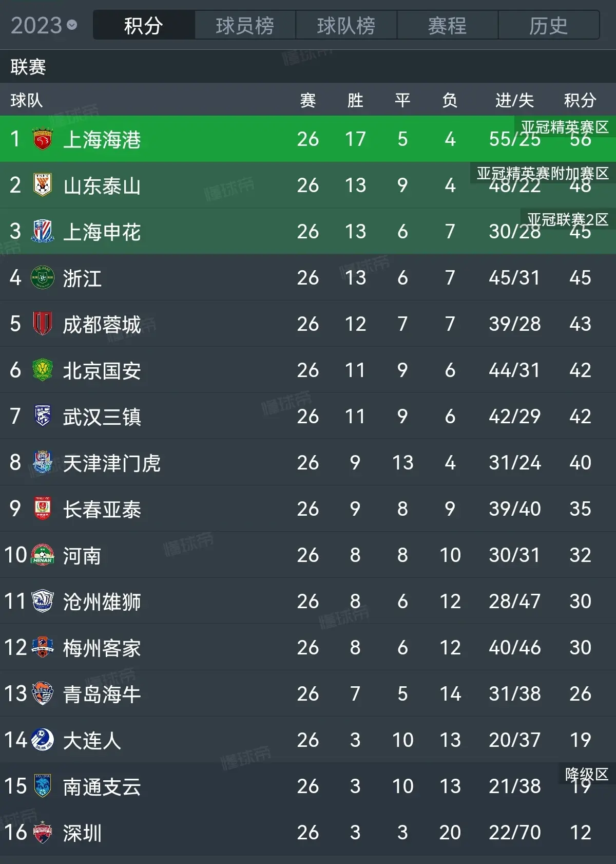Image resolution: width=616 pixels, height=864 pixels.
Task: Click the 积分 column header
Action: click(580, 100)
